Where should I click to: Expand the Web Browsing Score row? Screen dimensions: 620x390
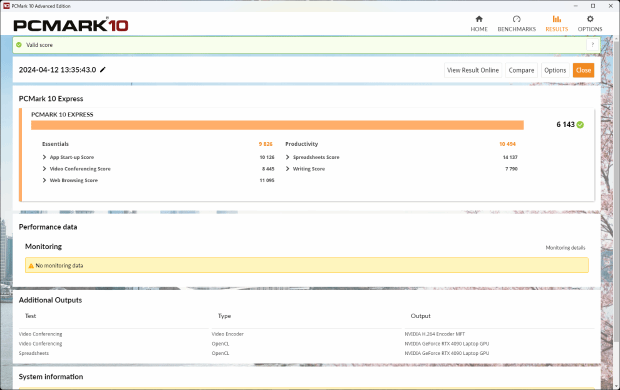pyautogui.click(x=44, y=180)
